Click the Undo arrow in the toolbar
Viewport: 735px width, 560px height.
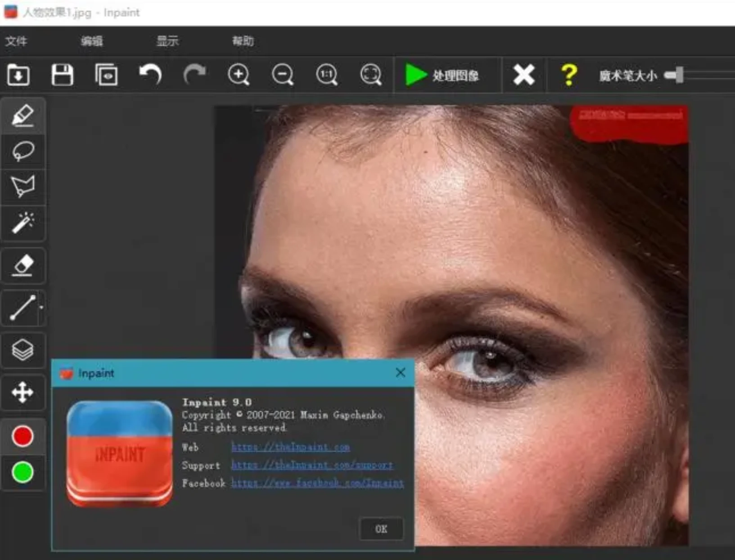(x=150, y=75)
